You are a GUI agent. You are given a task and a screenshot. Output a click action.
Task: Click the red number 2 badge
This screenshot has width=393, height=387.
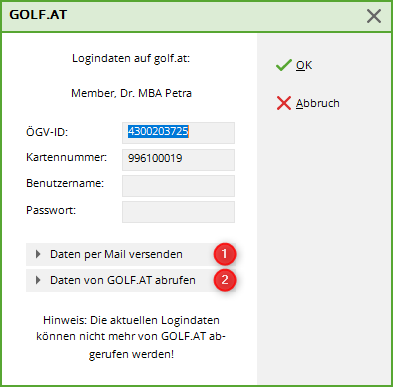[225, 280]
